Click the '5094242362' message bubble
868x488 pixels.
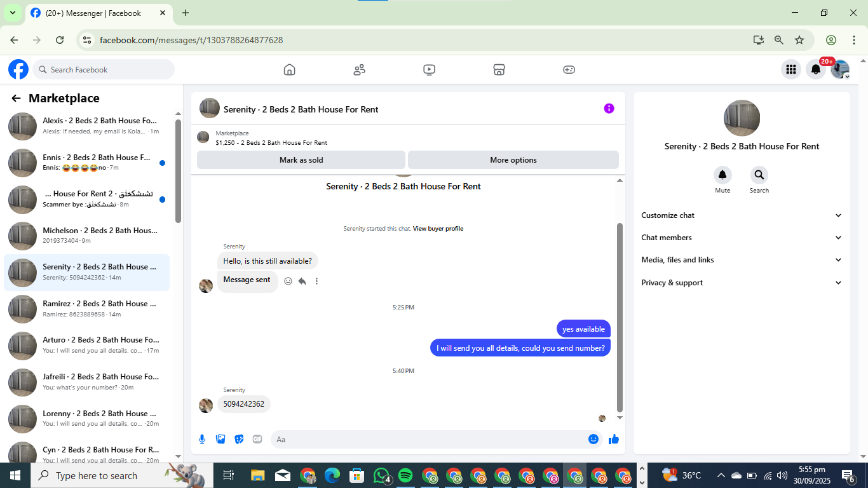243,404
